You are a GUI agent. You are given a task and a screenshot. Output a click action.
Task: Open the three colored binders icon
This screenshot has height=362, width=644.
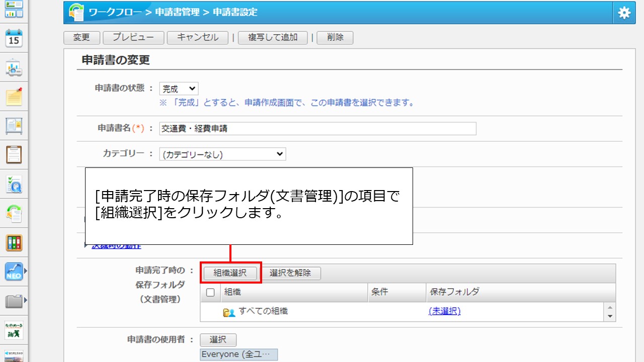coord(14,243)
